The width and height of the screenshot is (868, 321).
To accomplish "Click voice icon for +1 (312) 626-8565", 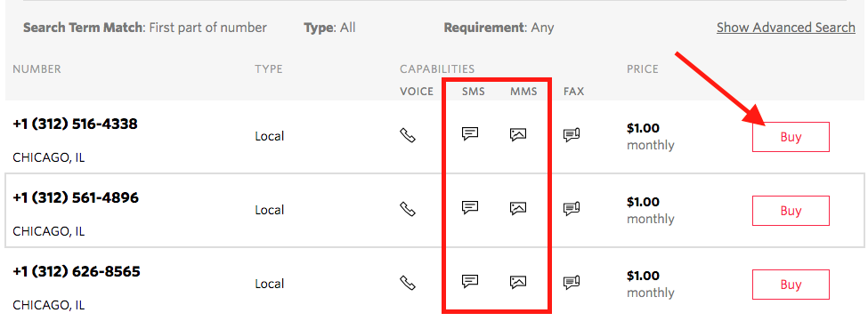I will click(408, 283).
